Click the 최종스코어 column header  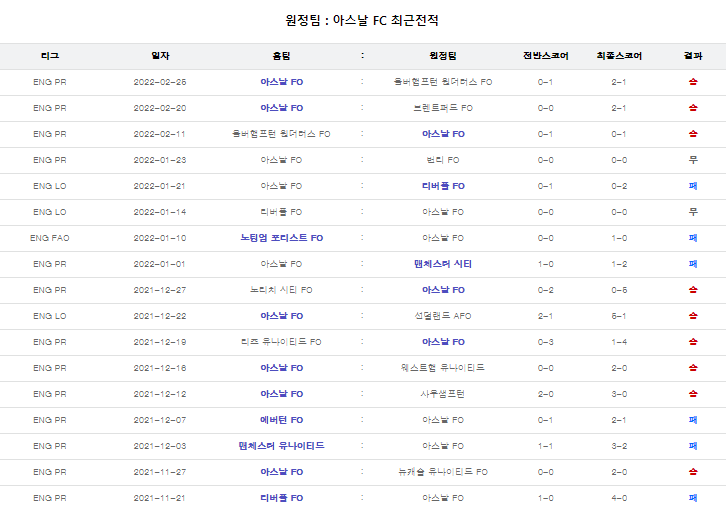coord(619,56)
